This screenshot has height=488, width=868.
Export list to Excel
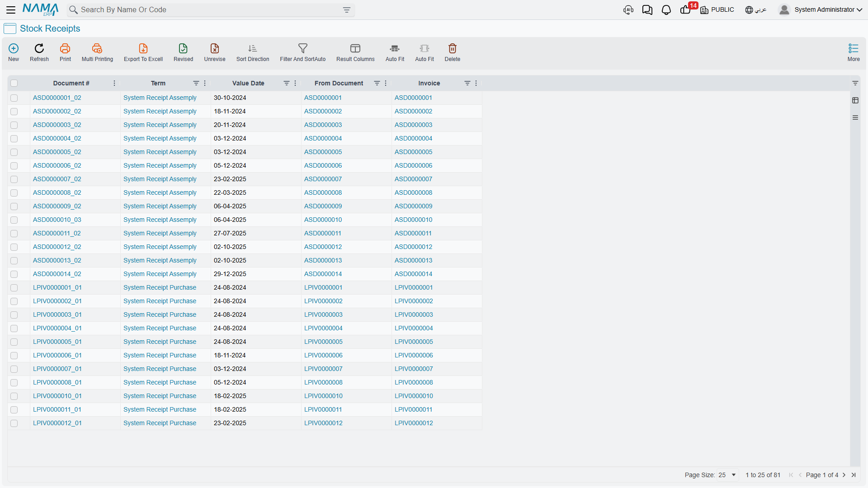click(143, 48)
